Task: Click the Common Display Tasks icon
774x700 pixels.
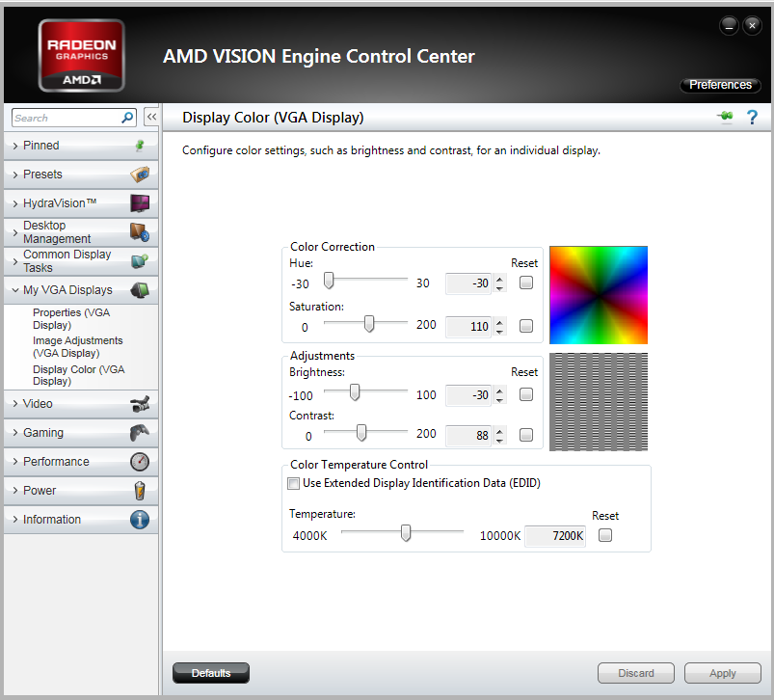Action: point(140,260)
